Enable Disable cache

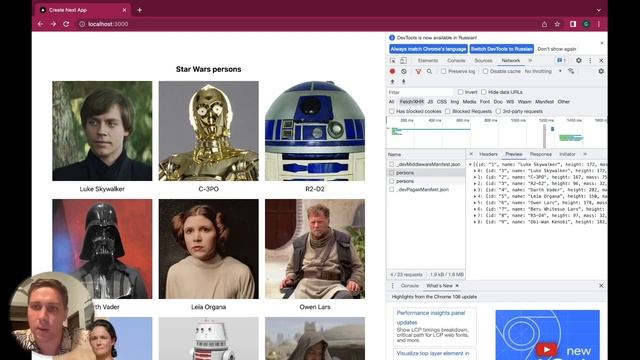tap(485, 71)
